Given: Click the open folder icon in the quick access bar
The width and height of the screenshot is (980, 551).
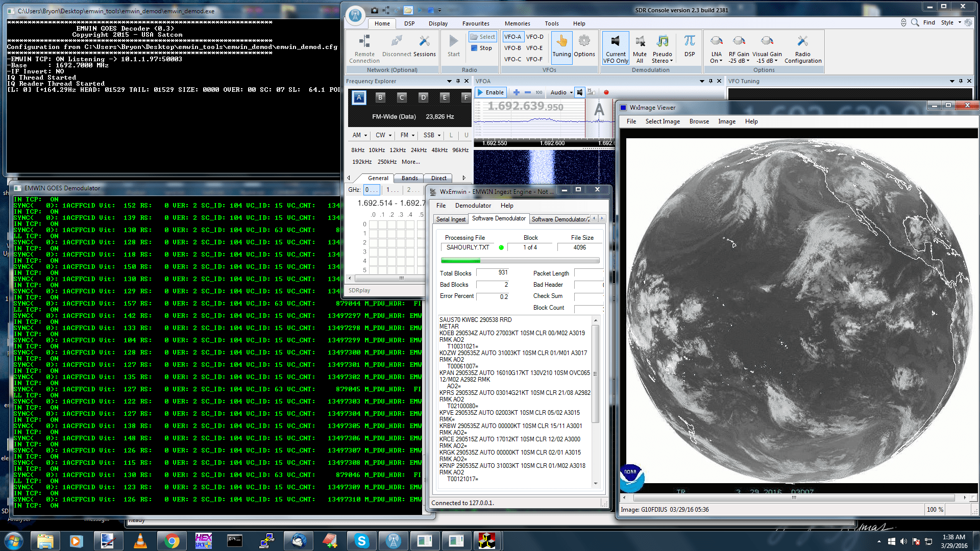Looking at the screenshot, I should point(408,10).
